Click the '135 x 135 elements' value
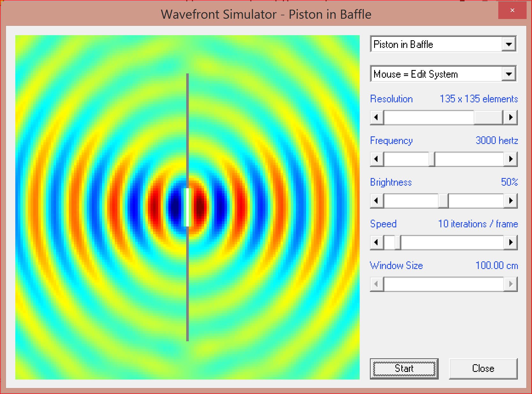Image resolution: width=532 pixels, height=394 pixels. point(479,99)
